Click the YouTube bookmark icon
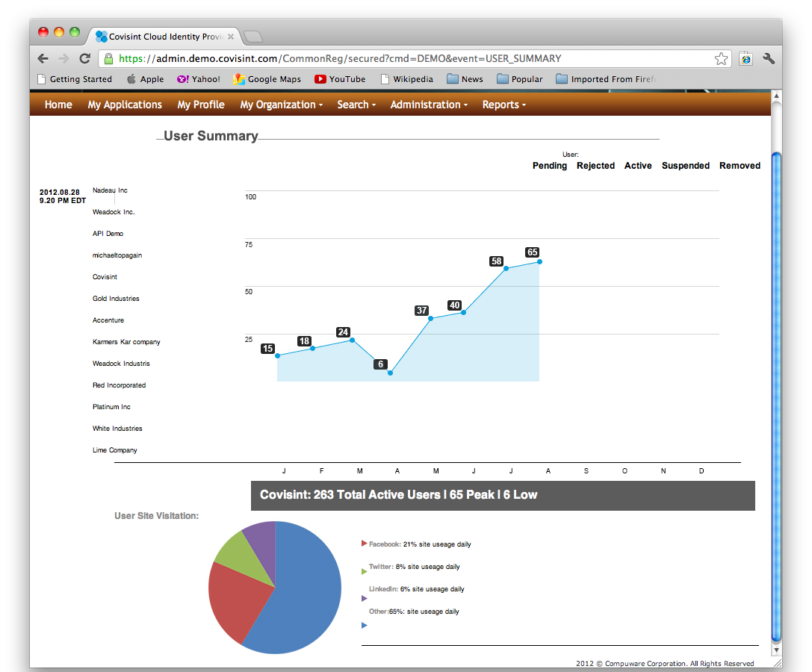Screen dimensions: 812x672 coord(320,79)
